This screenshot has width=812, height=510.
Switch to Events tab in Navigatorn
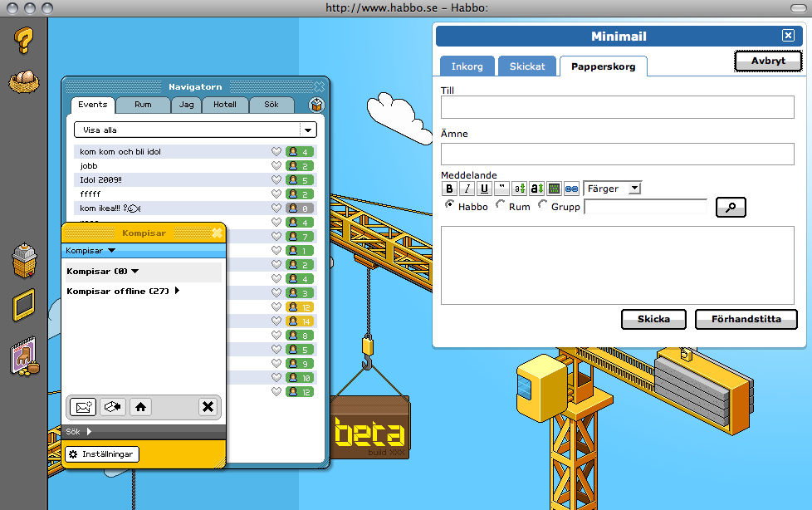(93, 105)
